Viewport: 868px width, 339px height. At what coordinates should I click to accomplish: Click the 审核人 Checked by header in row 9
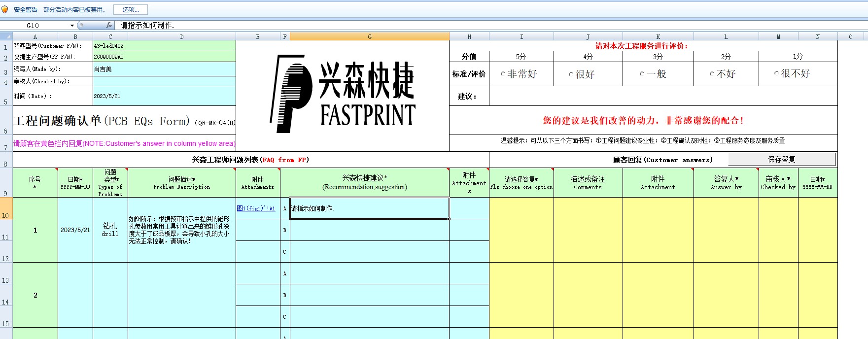778,183
